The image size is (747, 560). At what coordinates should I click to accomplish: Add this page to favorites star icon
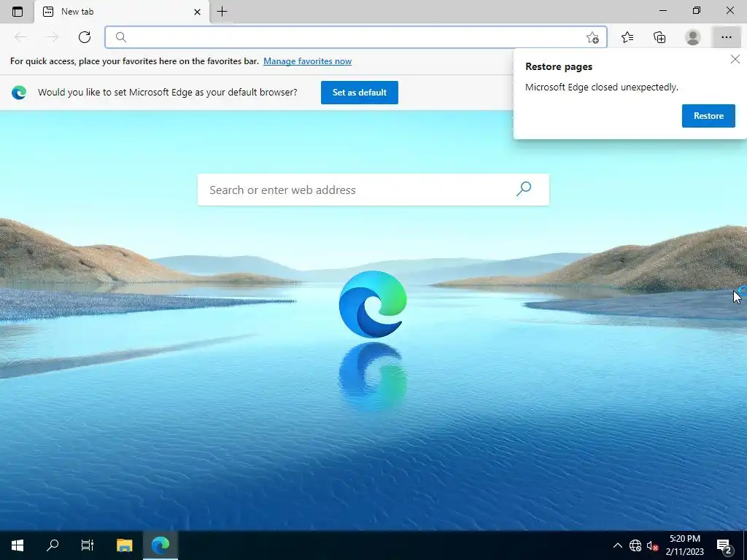click(x=592, y=38)
